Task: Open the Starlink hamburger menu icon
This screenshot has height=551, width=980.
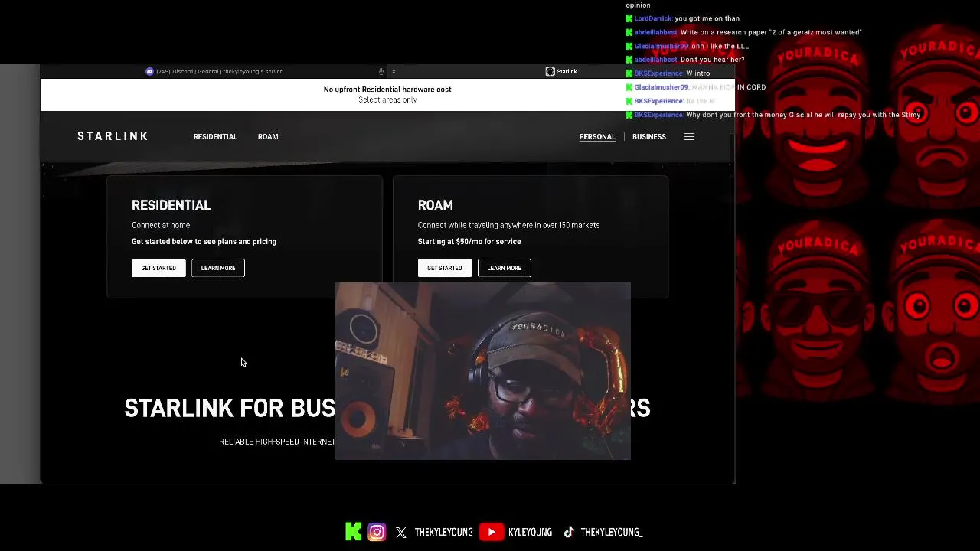Action: (689, 137)
